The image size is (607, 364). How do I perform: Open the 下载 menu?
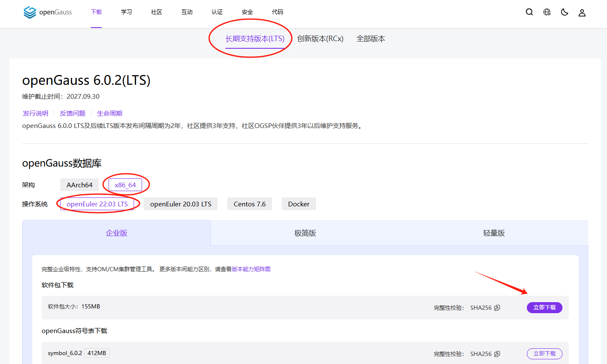pos(96,12)
